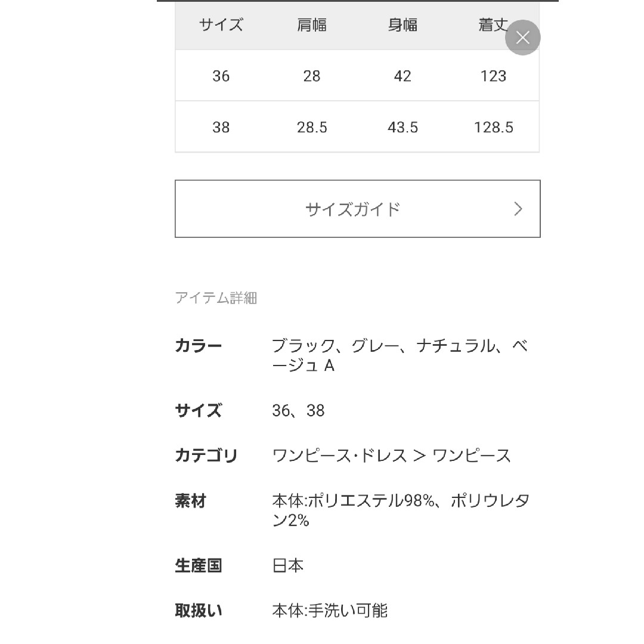Open the サイズガイド button
Screen dimensions: 644x644
tap(357, 209)
